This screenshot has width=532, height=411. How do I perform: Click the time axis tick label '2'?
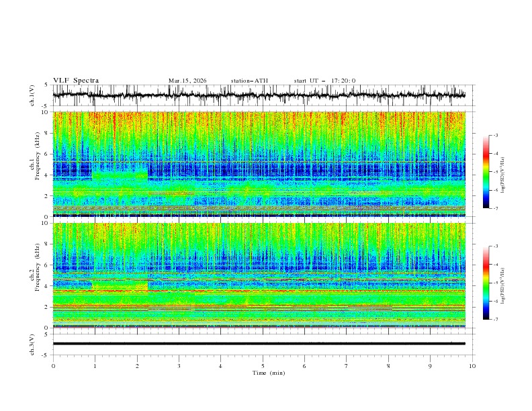[x=137, y=366]
